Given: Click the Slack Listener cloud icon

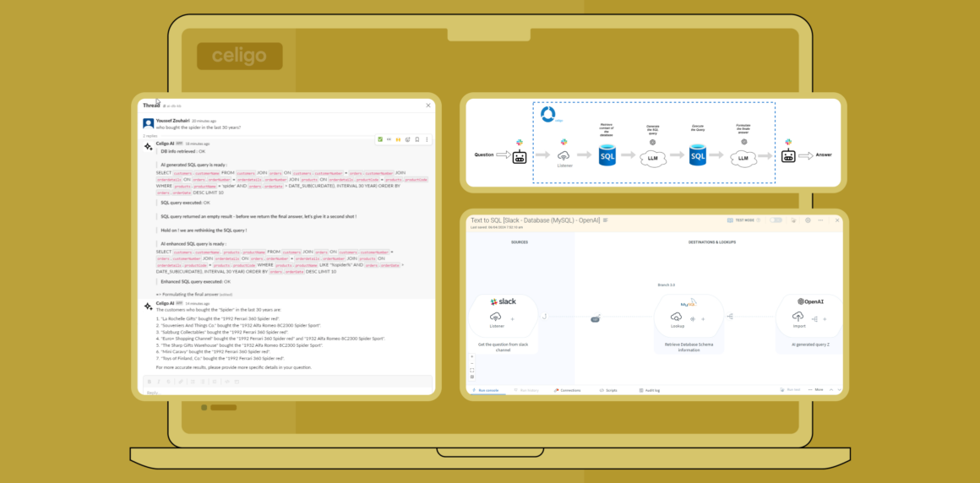Looking at the screenshot, I should tap(496, 317).
